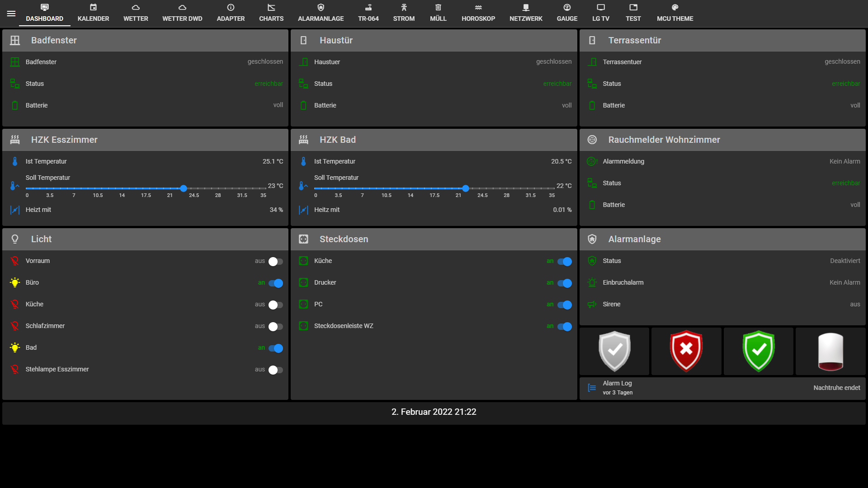Click the Steckdosen socket header icon
The image size is (868, 488).
click(303, 239)
